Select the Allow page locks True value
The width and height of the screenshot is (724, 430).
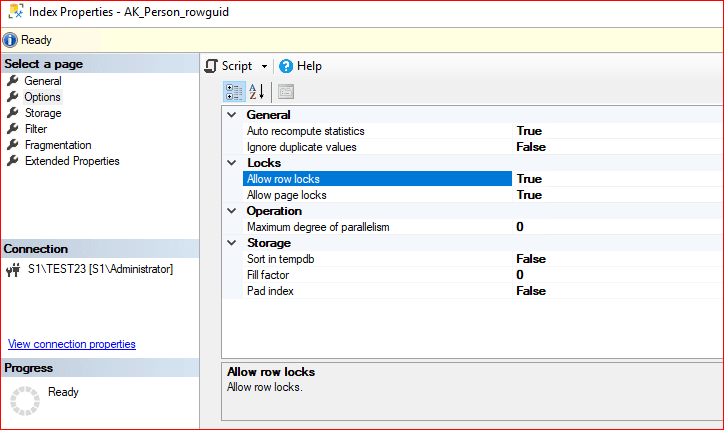[529, 195]
